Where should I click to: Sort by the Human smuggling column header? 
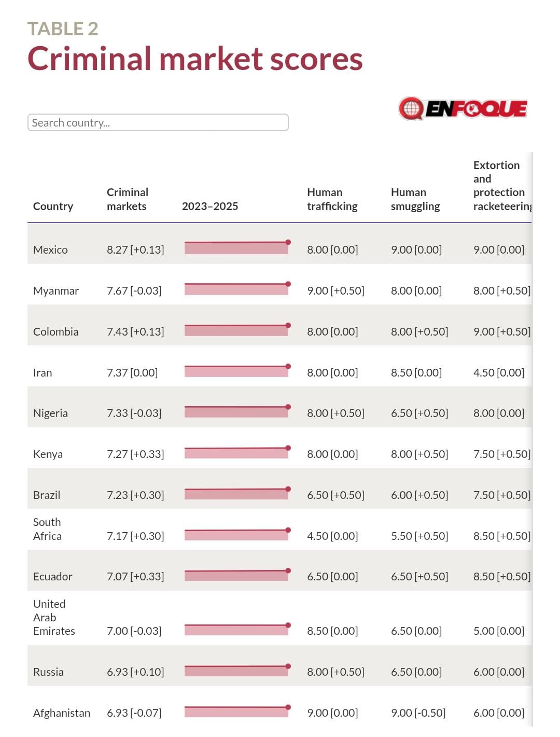pos(415,199)
